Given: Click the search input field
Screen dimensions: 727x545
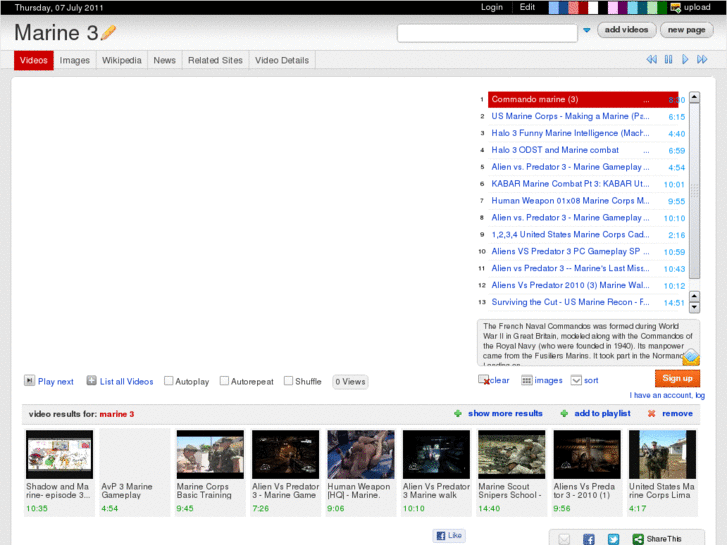Looking at the screenshot, I should click(x=487, y=33).
